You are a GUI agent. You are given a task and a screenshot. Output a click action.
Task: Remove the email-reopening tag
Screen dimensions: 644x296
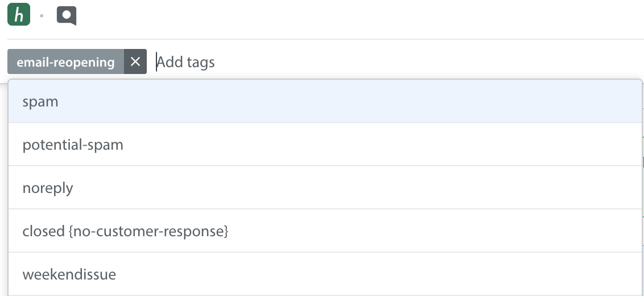(135, 61)
